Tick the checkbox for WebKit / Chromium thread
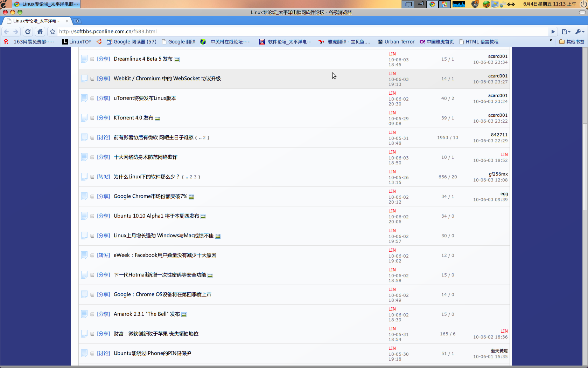588x368 pixels. click(92, 79)
